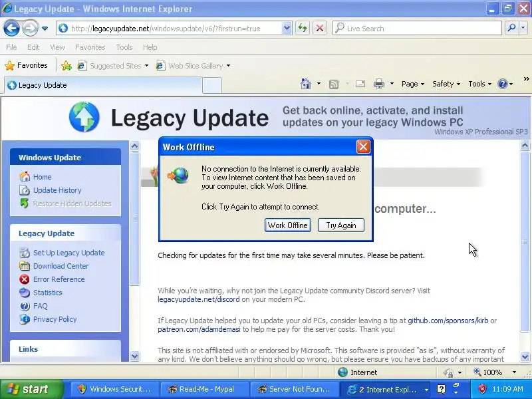Switch to Read-Me - Mypal taskbar item
The image size is (532, 399).
[204, 389]
